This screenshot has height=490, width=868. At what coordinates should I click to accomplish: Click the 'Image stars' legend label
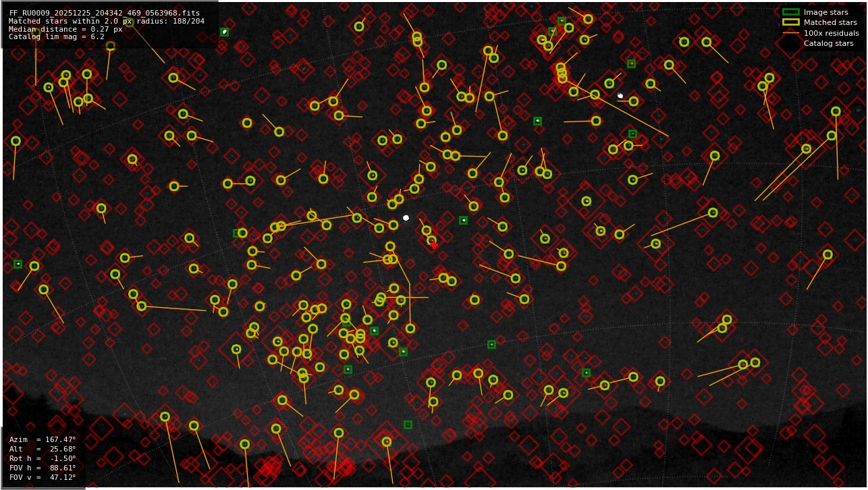pyautogui.click(x=825, y=12)
